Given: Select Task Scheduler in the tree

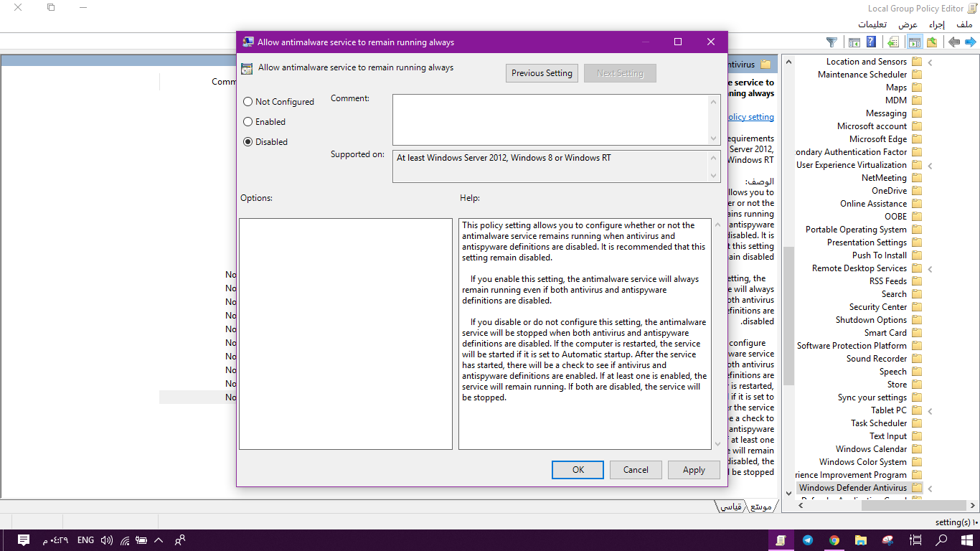Looking at the screenshot, I should click(879, 423).
